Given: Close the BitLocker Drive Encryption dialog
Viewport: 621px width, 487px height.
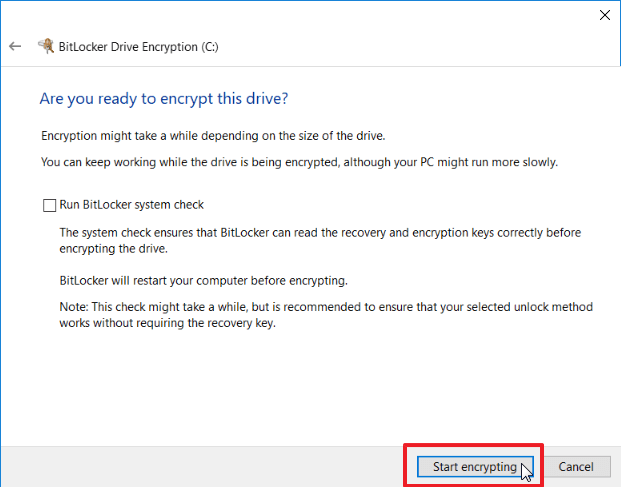Looking at the screenshot, I should [x=604, y=15].
